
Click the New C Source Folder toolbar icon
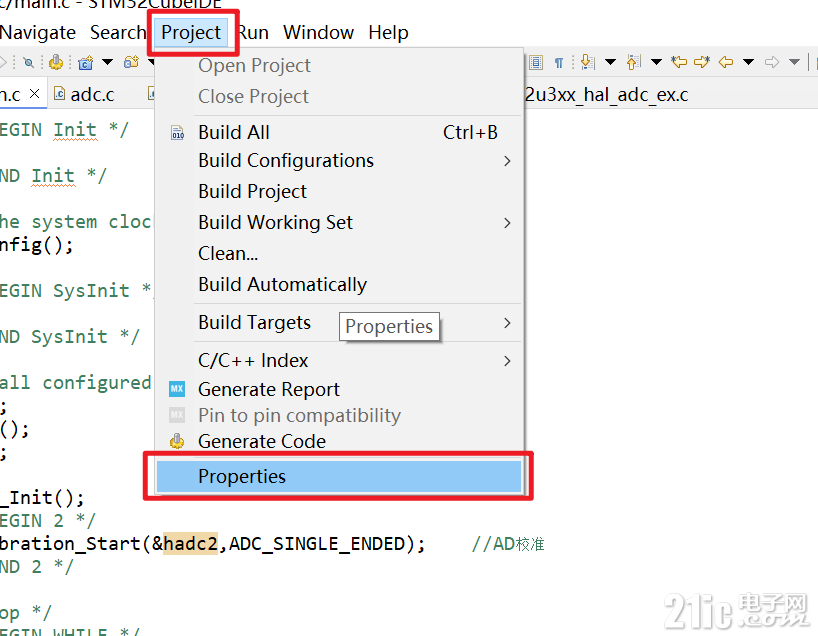[x=131, y=62]
